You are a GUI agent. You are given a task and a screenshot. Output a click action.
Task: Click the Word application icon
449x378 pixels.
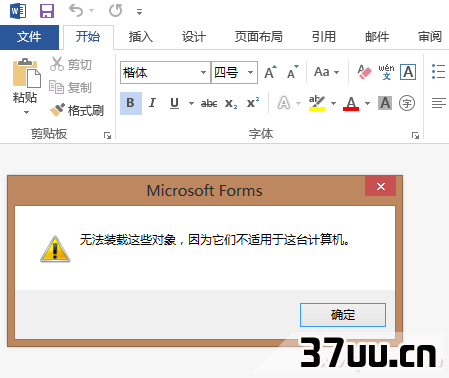pyautogui.click(x=18, y=11)
